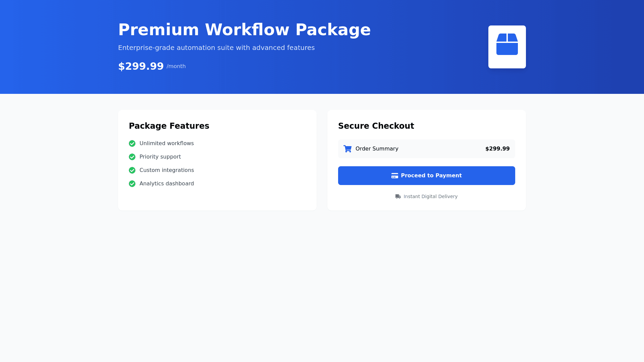Click green checkmark beside Unlimited workflows
This screenshot has width=644, height=362.
(x=132, y=143)
